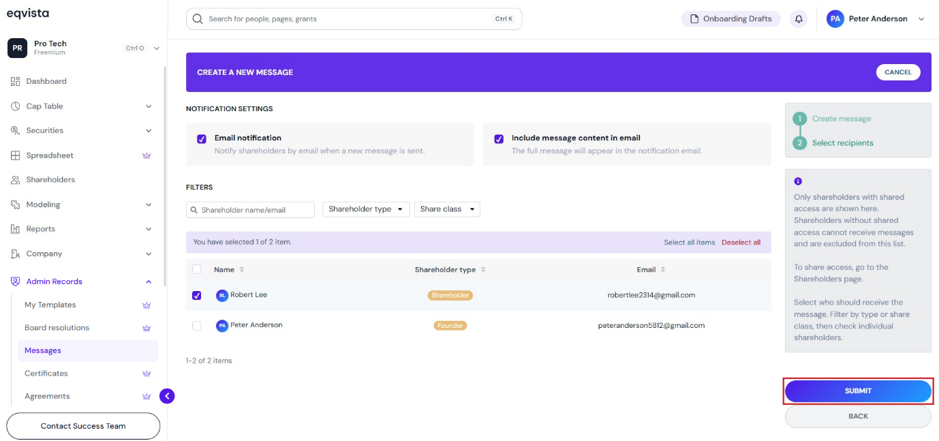Click the Dashboard grid icon
Image resolution: width=939 pixels, height=441 pixels.
click(x=16, y=81)
